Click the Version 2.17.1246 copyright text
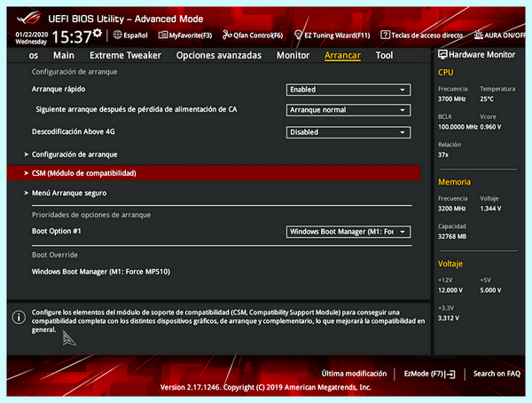 [266, 387]
